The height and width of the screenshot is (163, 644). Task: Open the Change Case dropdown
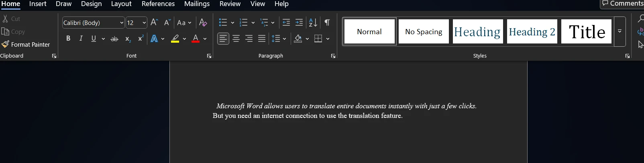tap(184, 23)
